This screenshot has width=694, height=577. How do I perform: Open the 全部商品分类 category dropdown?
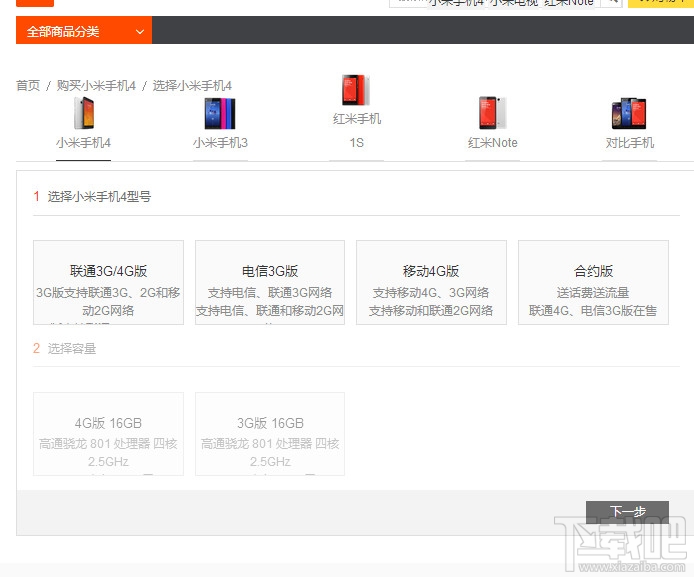click(84, 30)
